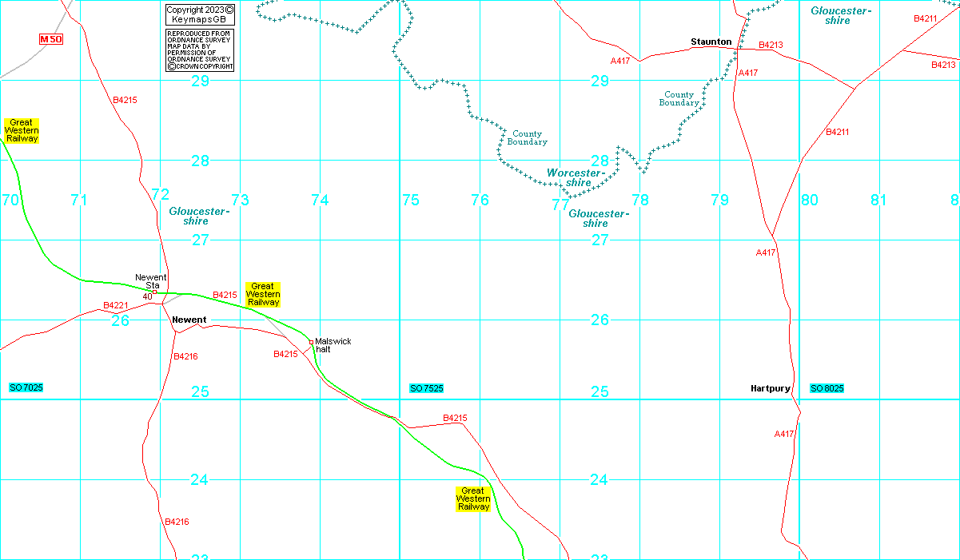Click the Copyright 2023 KeymapsGB box
This screenshot has height=560, width=960.
(200, 14)
